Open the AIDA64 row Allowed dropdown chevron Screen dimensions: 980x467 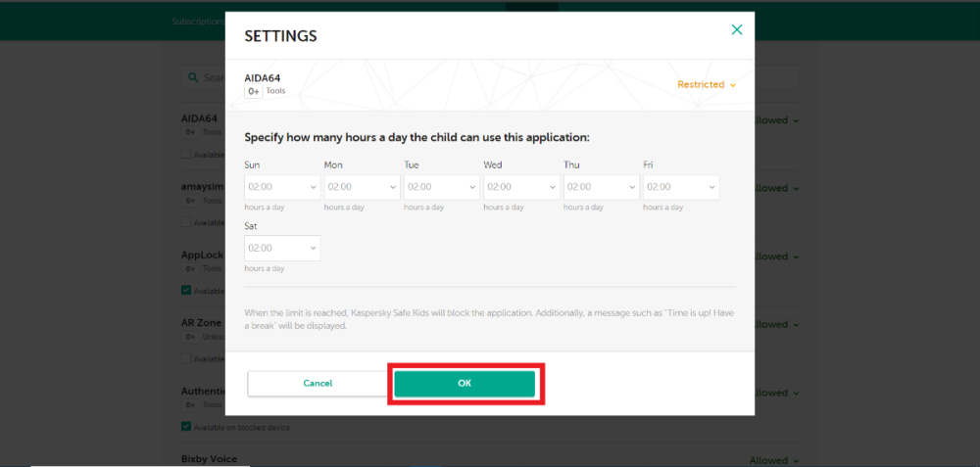796,120
